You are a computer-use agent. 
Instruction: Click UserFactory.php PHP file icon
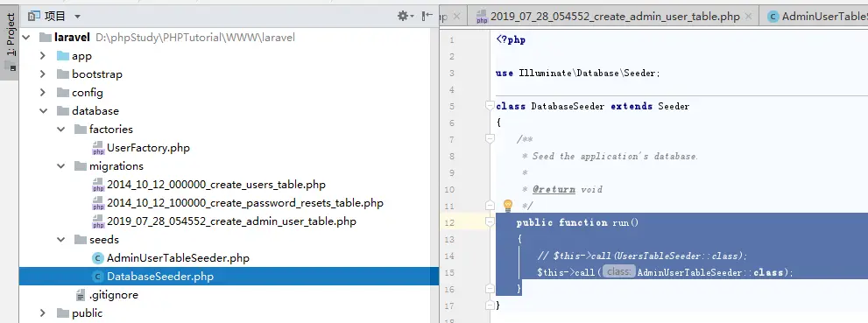98,148
